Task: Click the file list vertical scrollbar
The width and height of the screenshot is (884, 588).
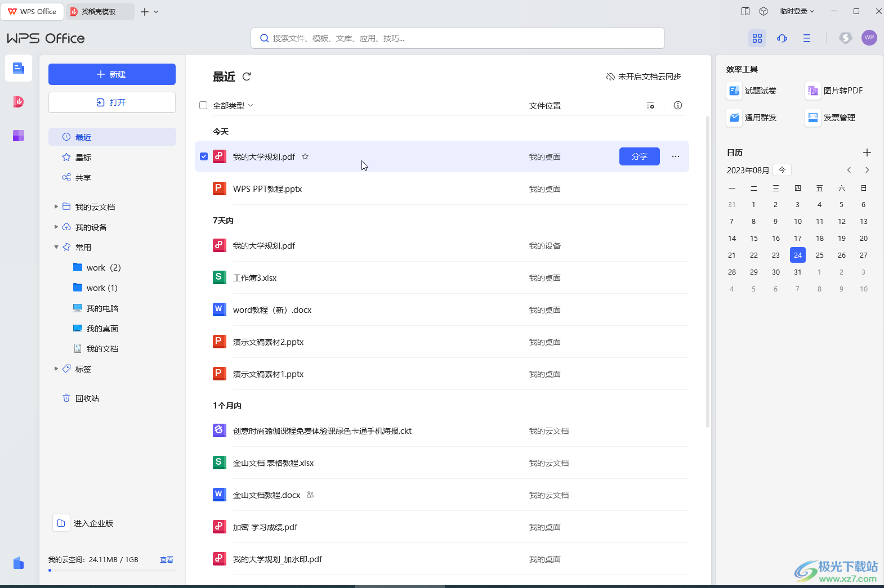Action: [708, 272]
